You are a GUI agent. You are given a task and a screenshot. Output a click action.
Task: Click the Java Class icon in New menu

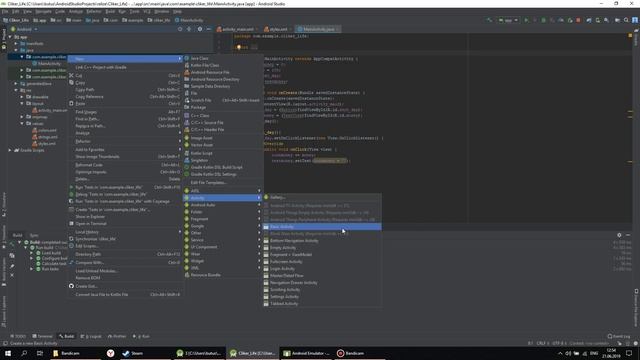187,58
